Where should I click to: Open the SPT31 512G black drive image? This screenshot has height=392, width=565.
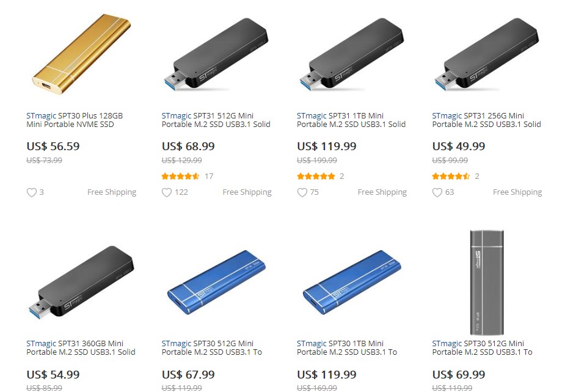pos(216,54)
